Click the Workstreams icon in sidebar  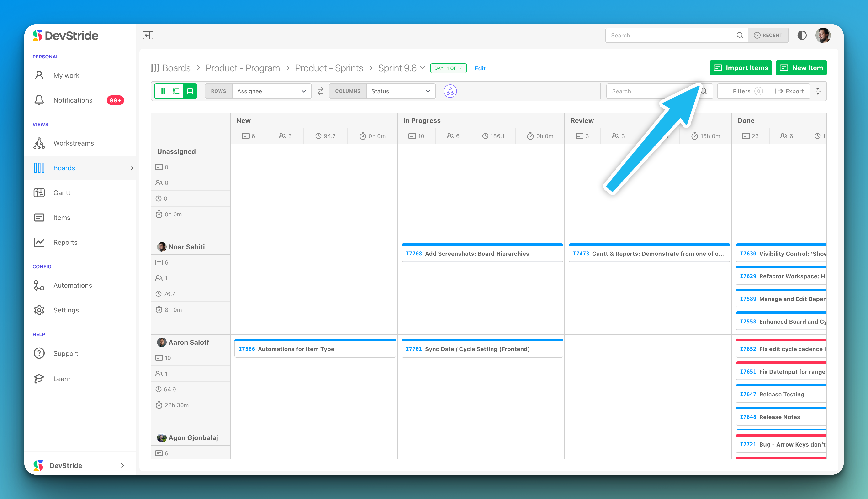(40, 143)
